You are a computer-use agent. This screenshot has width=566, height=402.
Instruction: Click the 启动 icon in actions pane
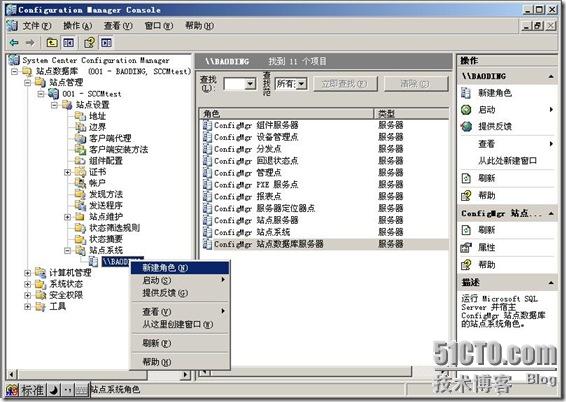[x=466, y=110]
